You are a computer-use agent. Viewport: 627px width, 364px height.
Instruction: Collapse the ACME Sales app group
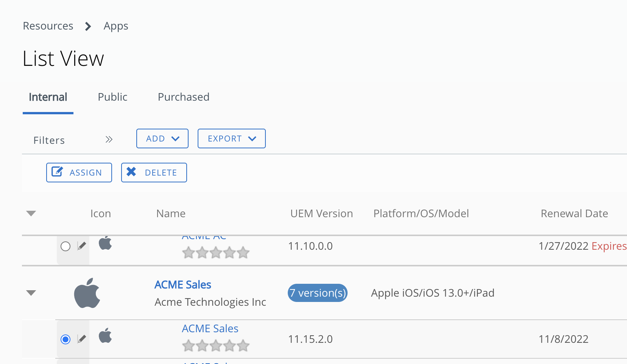tap(31, 292)
